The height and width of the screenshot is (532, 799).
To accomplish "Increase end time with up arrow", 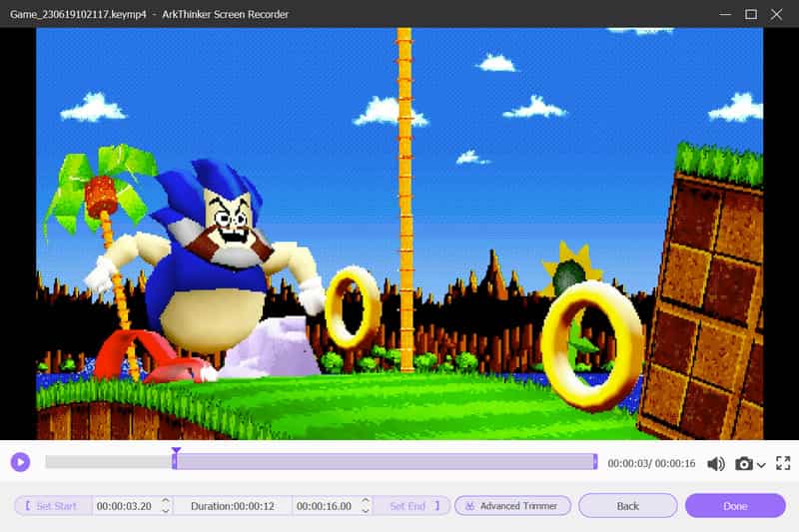I will [x=366, y=501].
